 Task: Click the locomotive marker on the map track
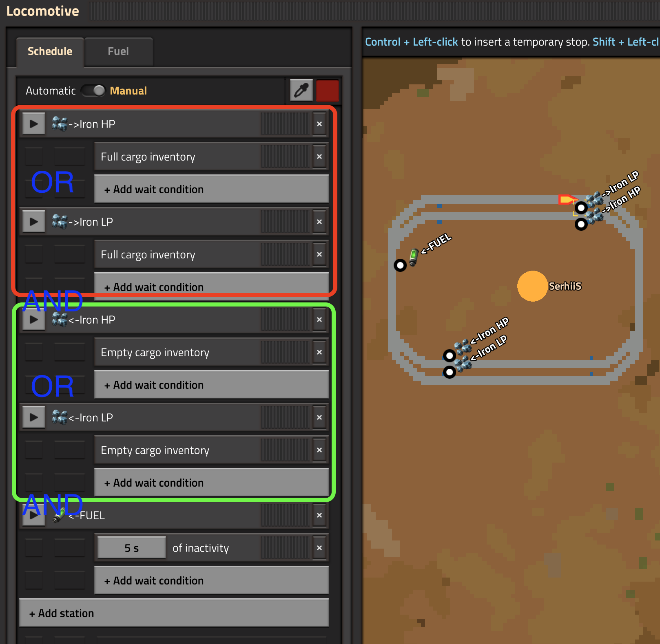(x=567, y=199)
